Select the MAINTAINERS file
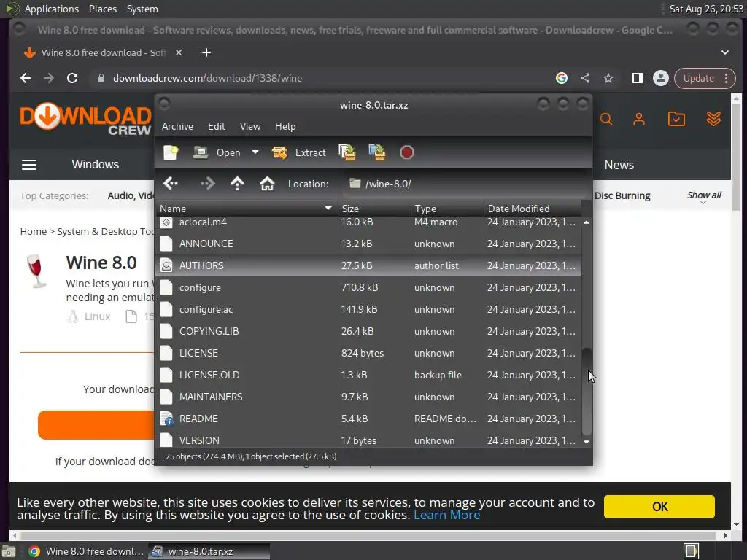This screenshot has height=560, width=747. tap(368, 397)
